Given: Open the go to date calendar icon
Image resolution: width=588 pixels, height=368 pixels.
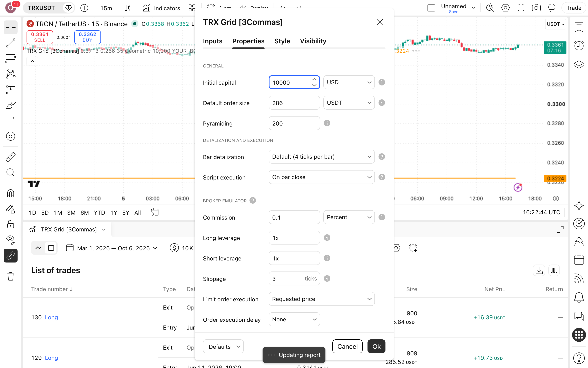Looking at the screenshot, I should [x=155, y=212].
